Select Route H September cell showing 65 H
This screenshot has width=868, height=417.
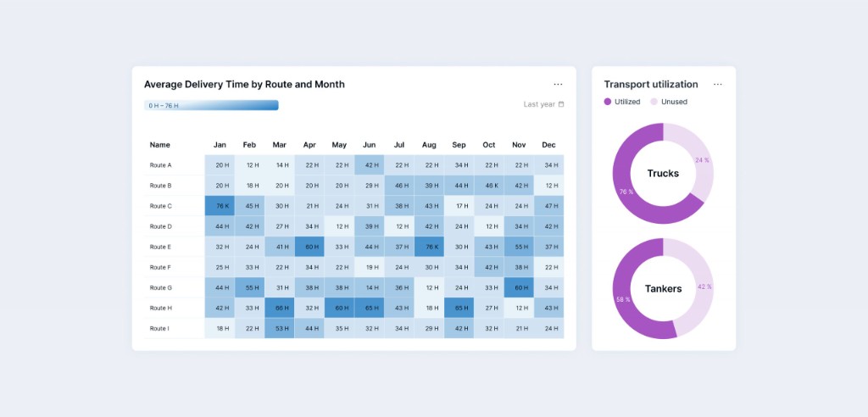459,308
